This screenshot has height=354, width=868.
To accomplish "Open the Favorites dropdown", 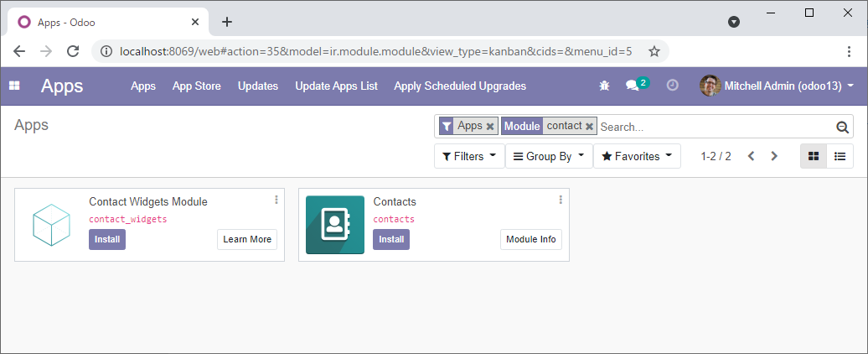I will coord(637,156).
